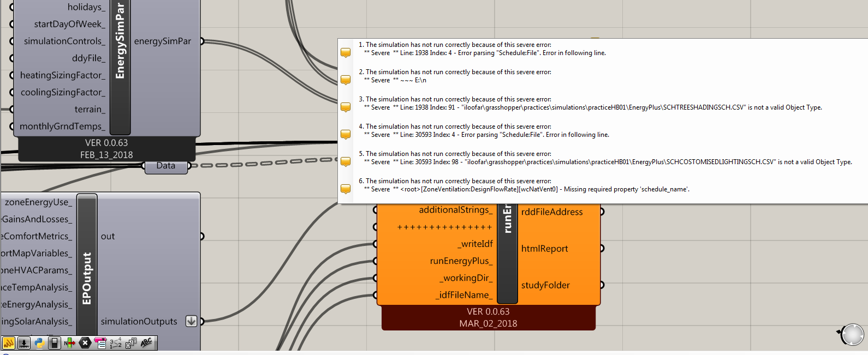Click the _writeIdf input label
Viewport: 868px width, 355px height.
(x=475, y=244)
